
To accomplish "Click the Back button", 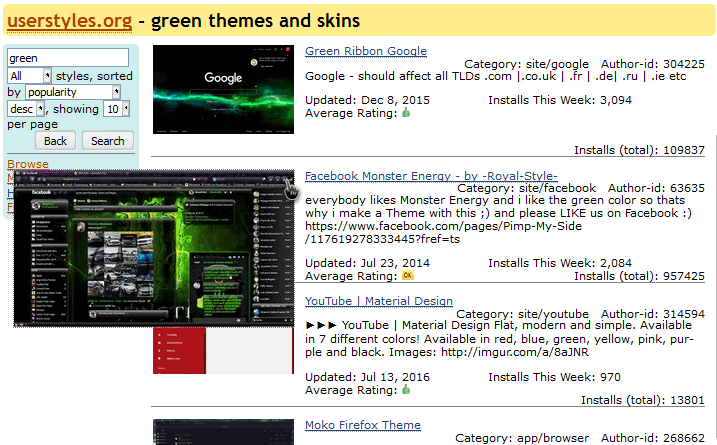I will click(55, 141).
